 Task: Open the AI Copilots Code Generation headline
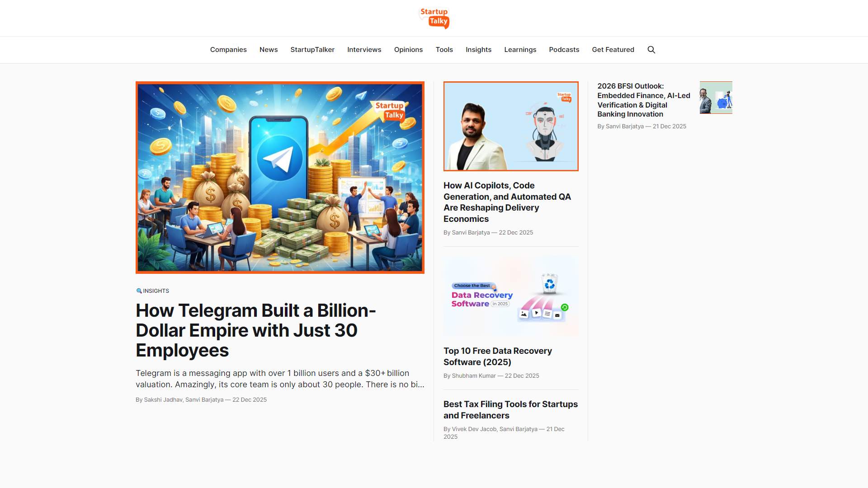(507, 202)
